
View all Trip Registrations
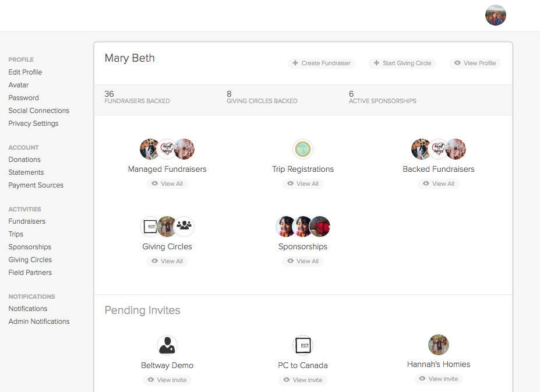click(303, 183)
